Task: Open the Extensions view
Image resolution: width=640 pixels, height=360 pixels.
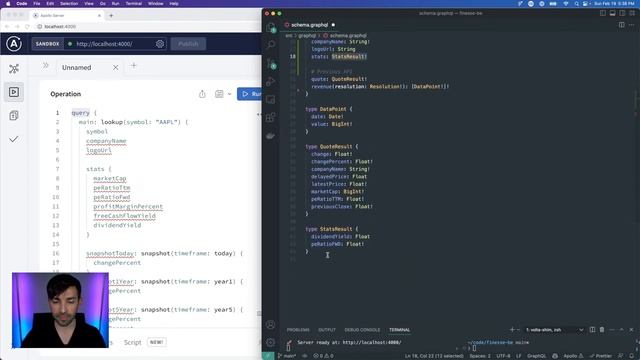Action: tap(271, 118)
